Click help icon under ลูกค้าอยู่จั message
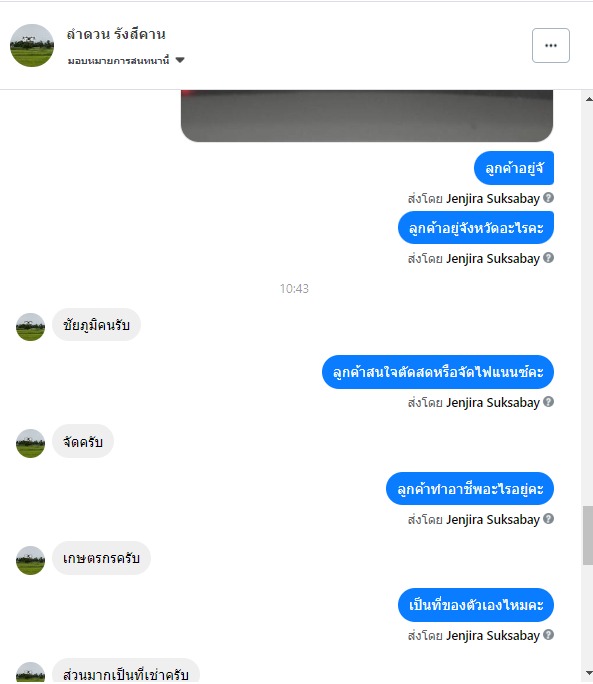593x684 pixels. pyautogui.click(x=548, y=198)
